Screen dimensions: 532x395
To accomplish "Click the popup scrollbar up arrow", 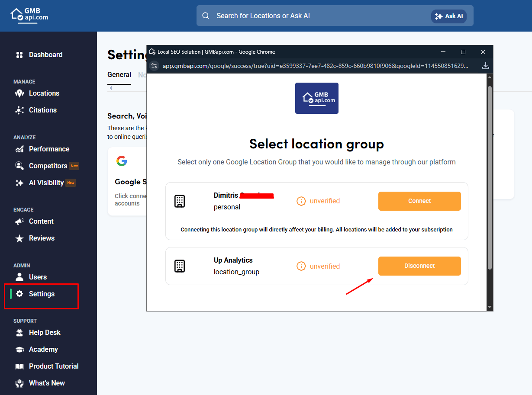I will pos(490,77).
